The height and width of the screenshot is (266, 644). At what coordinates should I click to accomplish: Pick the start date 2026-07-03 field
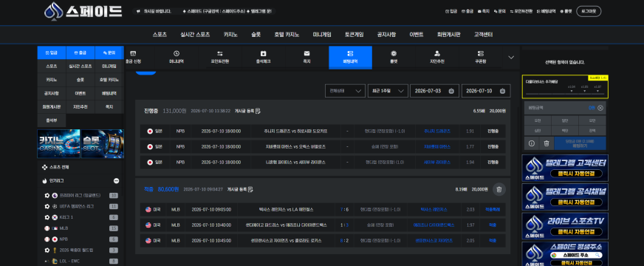pyautogui.click(x=434, y=91)
